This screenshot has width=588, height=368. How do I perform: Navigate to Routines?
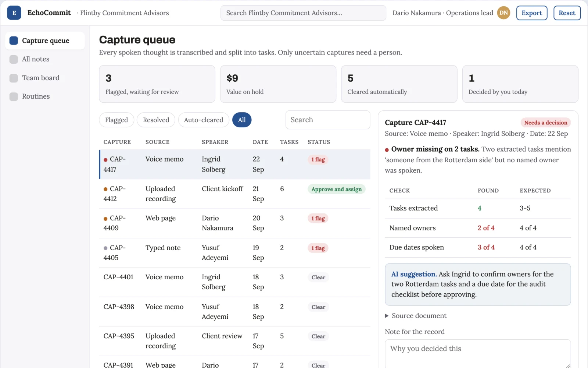coord(45,96)
